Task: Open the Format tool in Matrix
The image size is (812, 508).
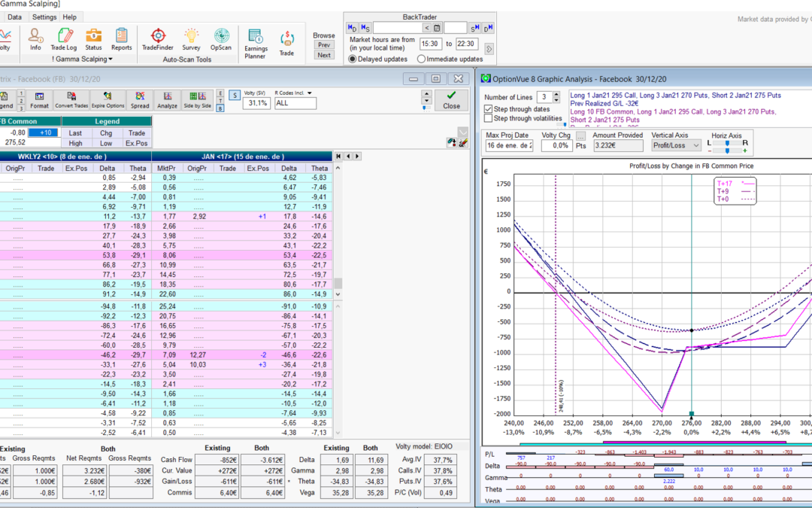Action: pos(39,100)
